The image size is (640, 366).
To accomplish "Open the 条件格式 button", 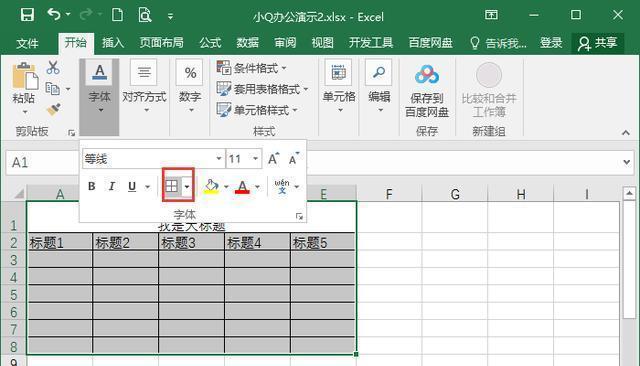I will coord(251,68).
